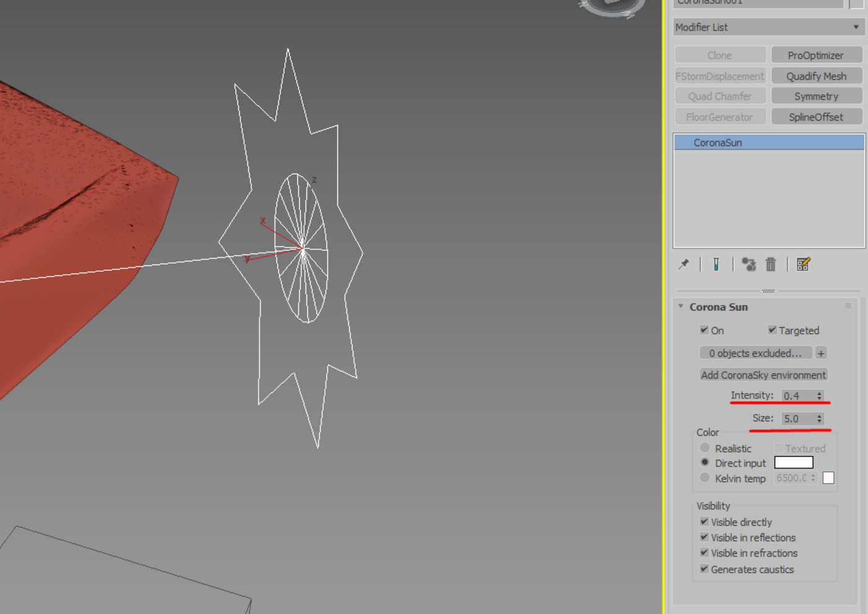868x614 pixels.
Task: Apply the ProOptimizer modifier
Action: [x=816, y=55]
